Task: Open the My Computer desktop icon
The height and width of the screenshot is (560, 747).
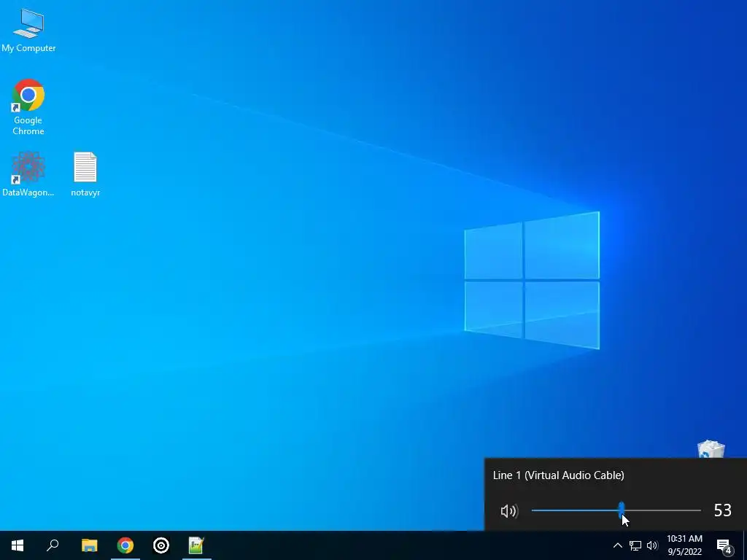Action: coord(28,29)
